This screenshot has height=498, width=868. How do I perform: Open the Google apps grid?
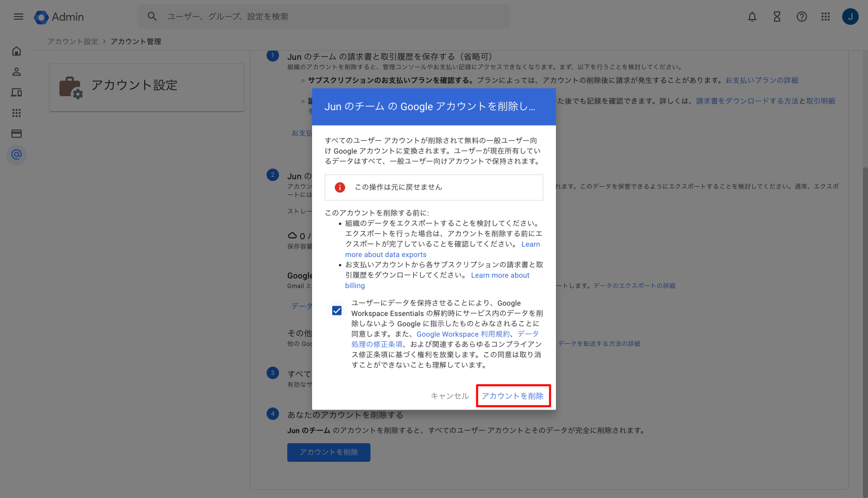point(826,17)
